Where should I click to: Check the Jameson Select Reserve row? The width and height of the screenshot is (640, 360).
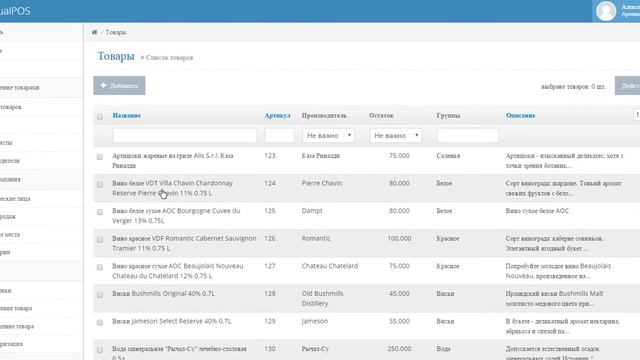tap(100, 322)
